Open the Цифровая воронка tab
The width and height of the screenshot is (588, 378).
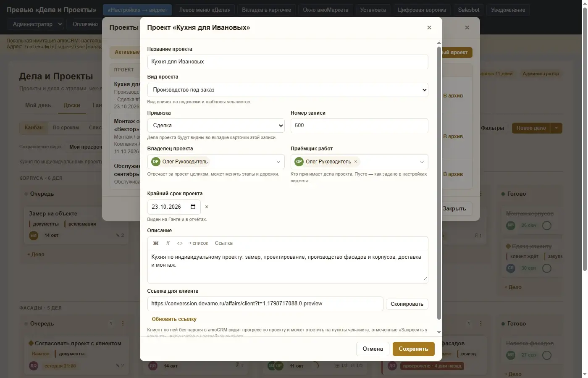click(x=422, y=10)
